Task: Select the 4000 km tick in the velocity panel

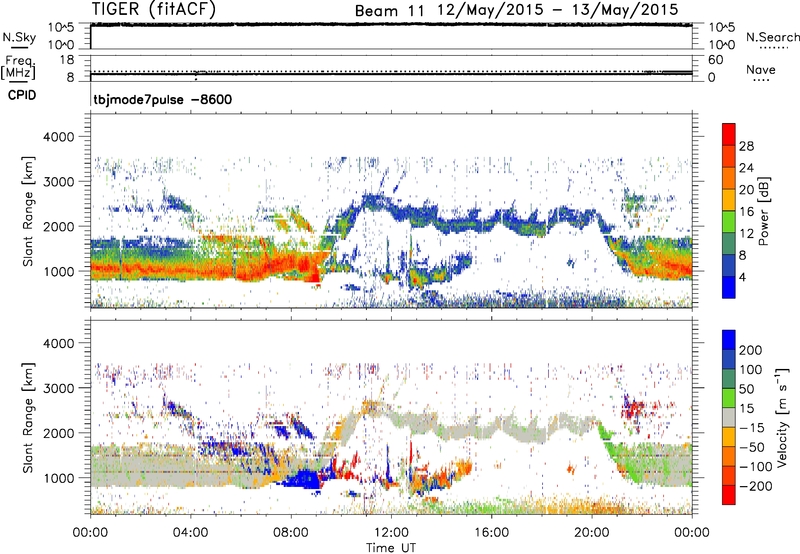Action: (x=58, y=343)
